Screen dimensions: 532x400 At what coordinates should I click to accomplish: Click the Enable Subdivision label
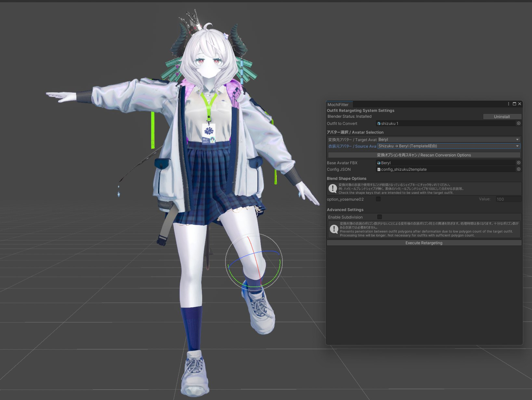[345, 217]
